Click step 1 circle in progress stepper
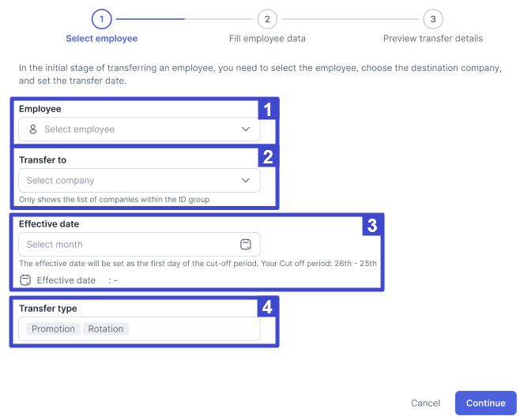The width and height of the screenshot is (524, 420). point(102,19)
